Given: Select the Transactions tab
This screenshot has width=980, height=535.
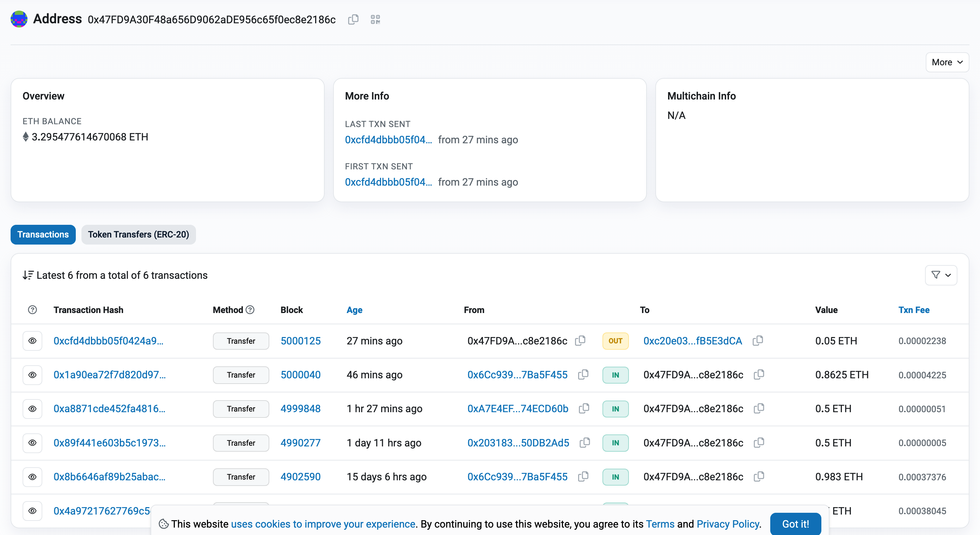Looking at the screenshot, I should pyautogui.click(x=43, y=234).
